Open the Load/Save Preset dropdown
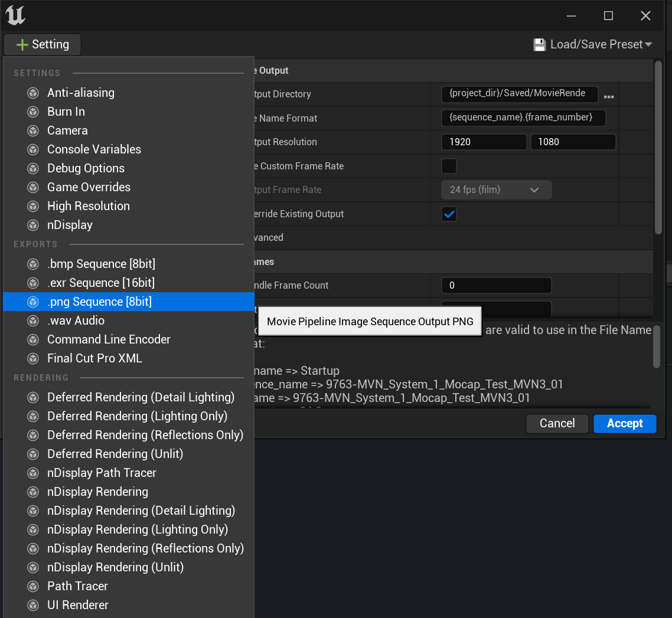Image resolution: width=672 pixels, height=618 pixels. [x=593, y=44]
